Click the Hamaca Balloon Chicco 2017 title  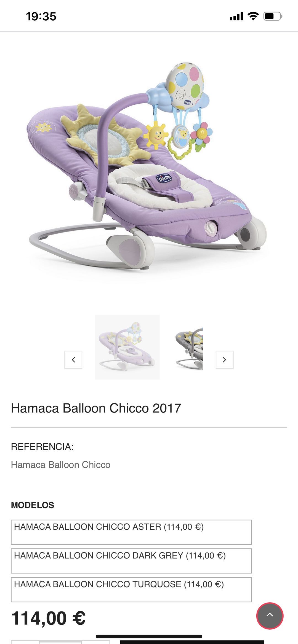click(x=96, y=408)
